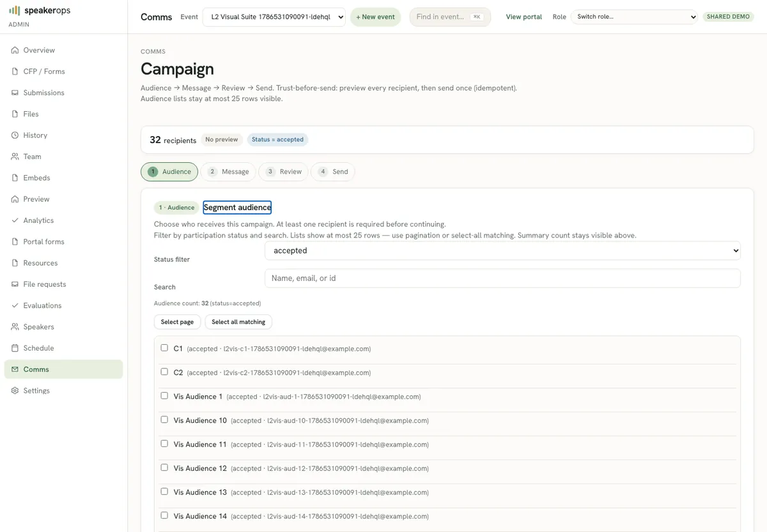Click the Submissions inbox icon
Viewport: 767px width, 532px height.
coord(15,93)
